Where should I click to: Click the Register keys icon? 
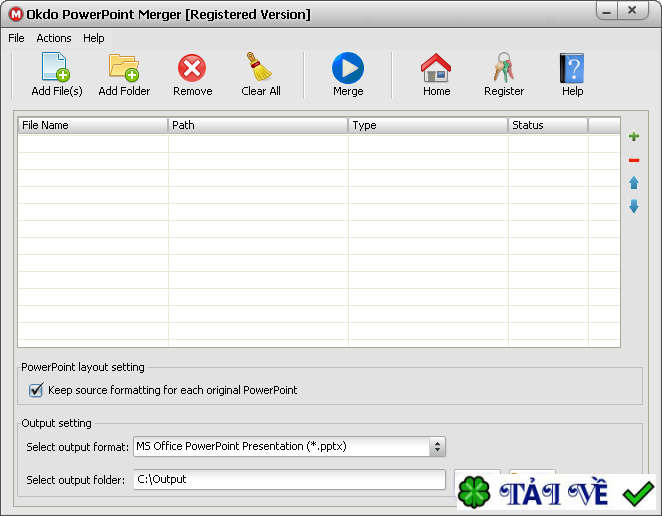[504, 67]
